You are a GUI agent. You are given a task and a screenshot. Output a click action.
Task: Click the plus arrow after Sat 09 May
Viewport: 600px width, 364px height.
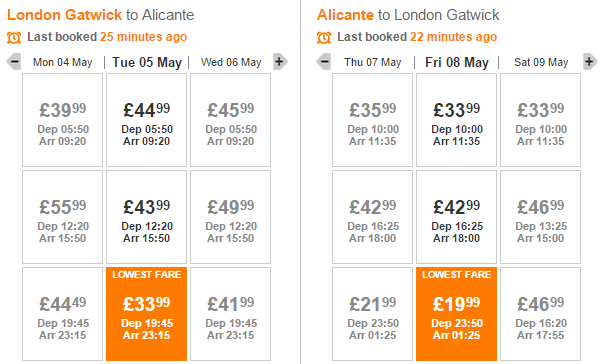[590, 62]
